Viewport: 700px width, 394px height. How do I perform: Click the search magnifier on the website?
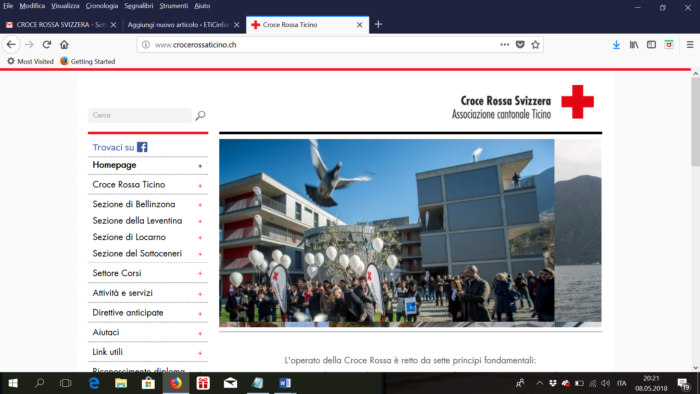[x=200, y=116]
